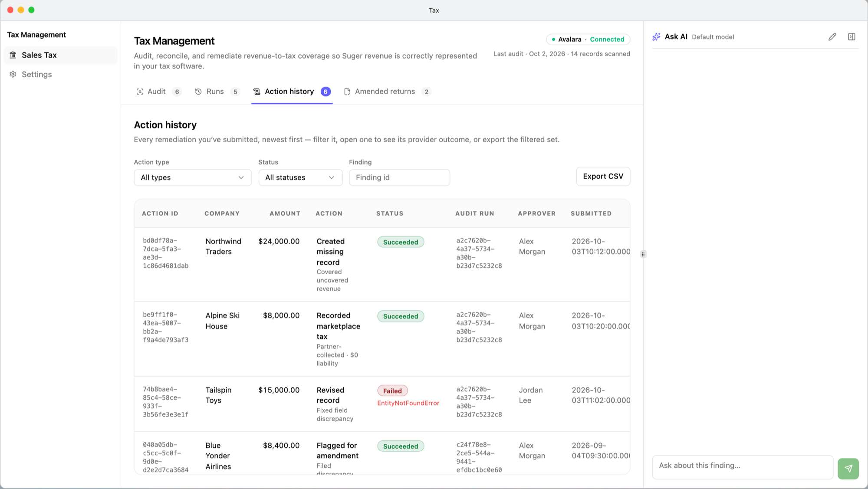
Task: Click Alpine Ski House Succeeded badge
Action: pos(401,316)
